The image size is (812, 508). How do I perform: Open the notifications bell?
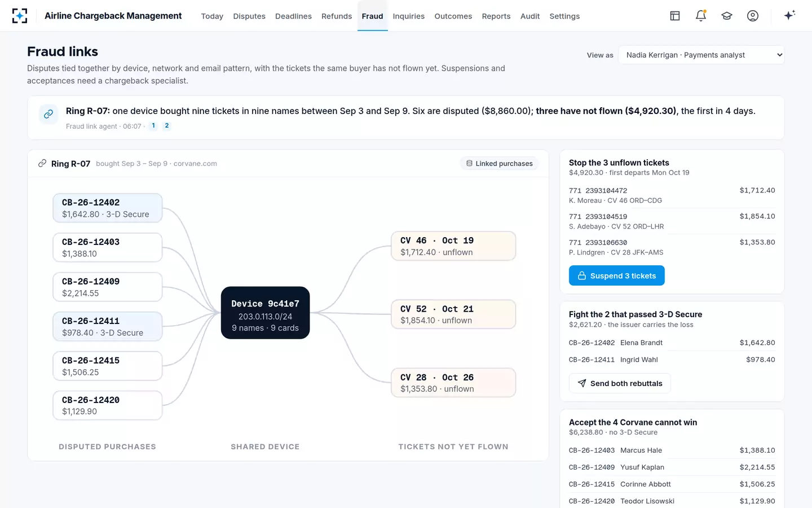(x=701, y=16)
